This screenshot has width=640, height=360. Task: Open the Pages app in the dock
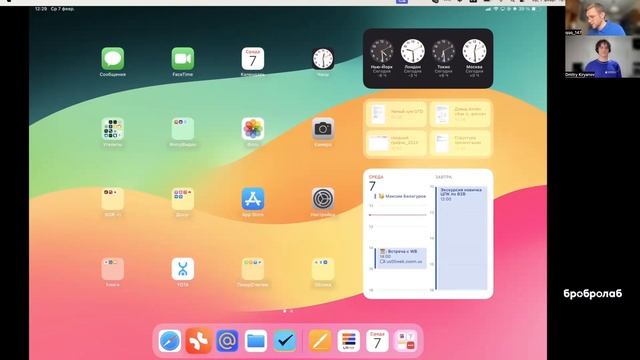pyautogui.click(x=320, y=341)
